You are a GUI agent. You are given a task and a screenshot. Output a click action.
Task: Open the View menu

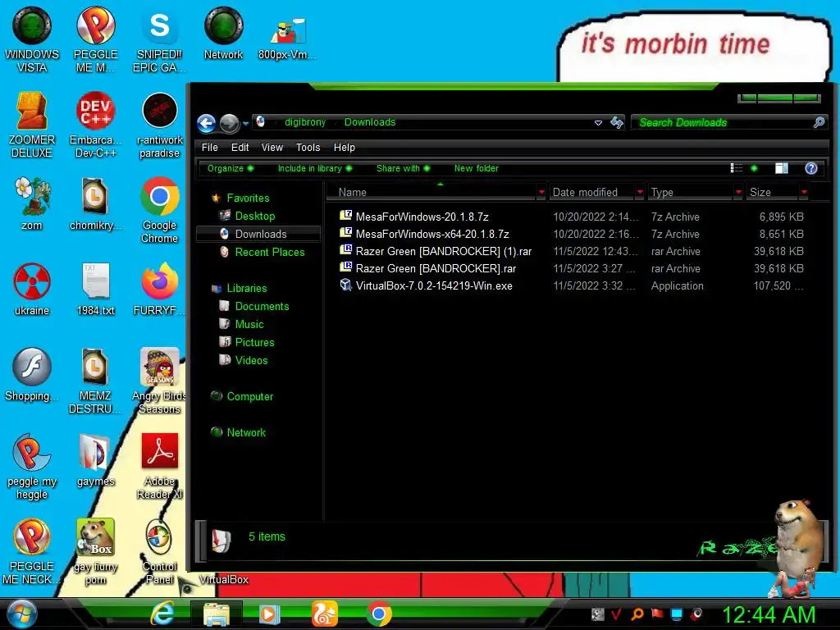tap(272, 148)
